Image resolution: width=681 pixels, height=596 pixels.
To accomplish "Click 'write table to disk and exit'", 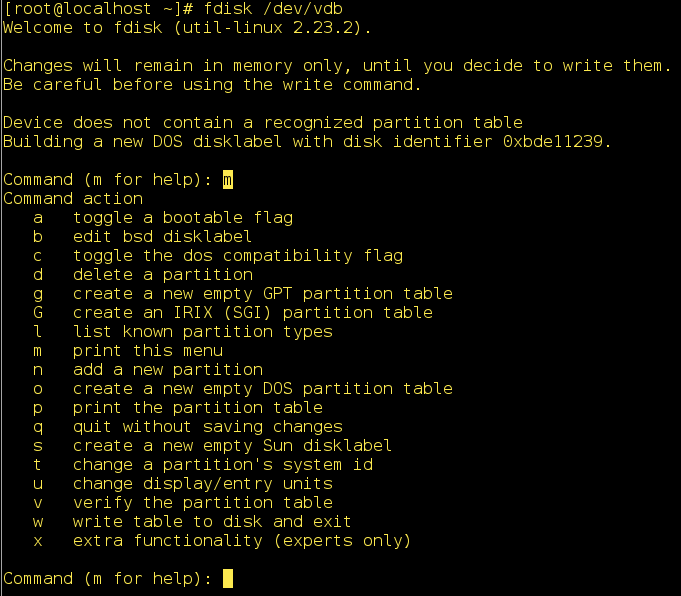I will coord(212,522).
